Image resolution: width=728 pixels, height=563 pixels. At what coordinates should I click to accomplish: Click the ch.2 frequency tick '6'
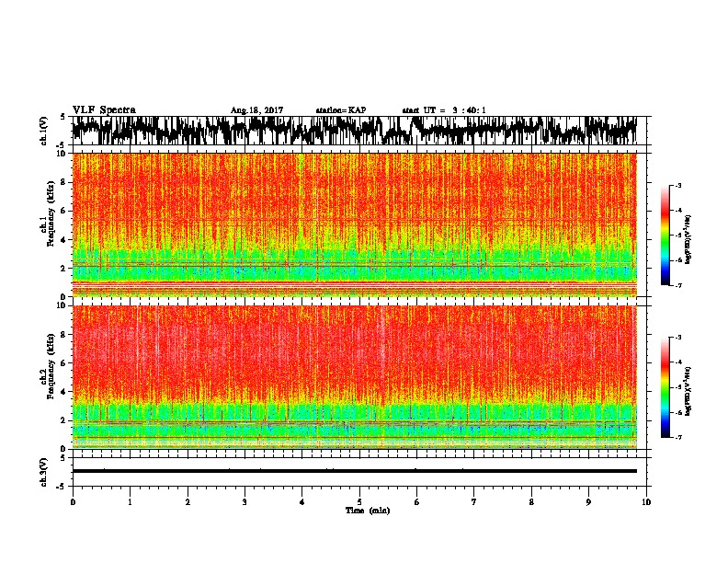coord(63,362)
